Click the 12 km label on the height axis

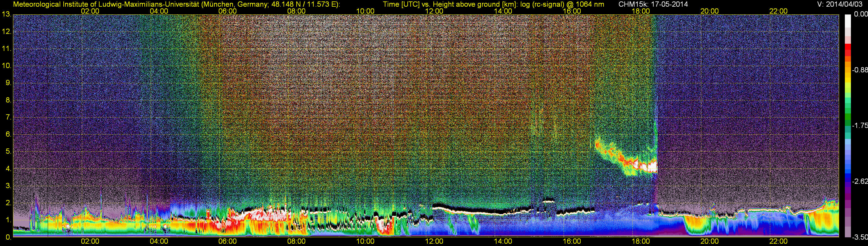click(x=6, y=32)
